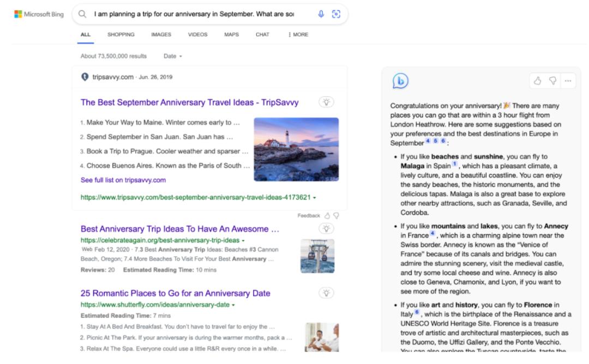Open "See full list on tripsavvy.com" link

123,180
